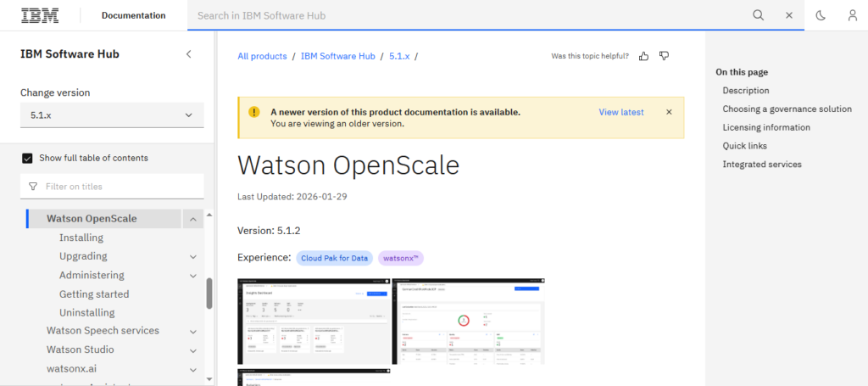The width and height of the screenshot is (868, 386).
Task: Click the Filter on titles field
Action: click(x=113, y=187)
